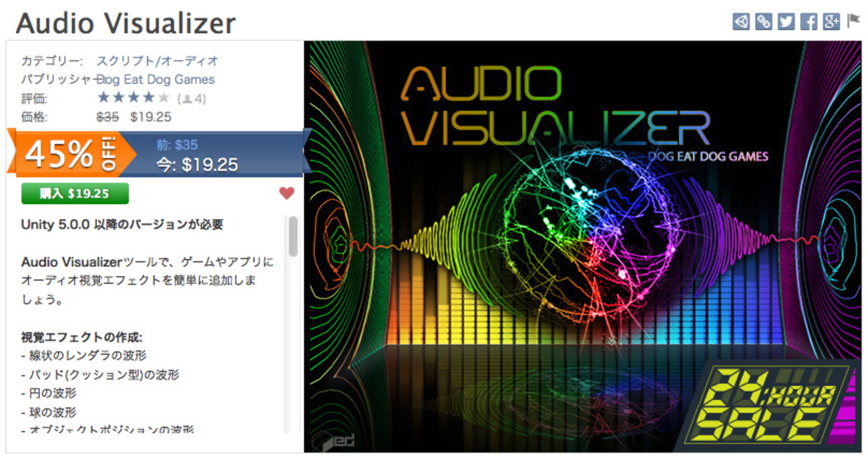Share on Twitter using the bird icon
The height and width of the screenshot is (459, 868).
(x=787, y=21)
